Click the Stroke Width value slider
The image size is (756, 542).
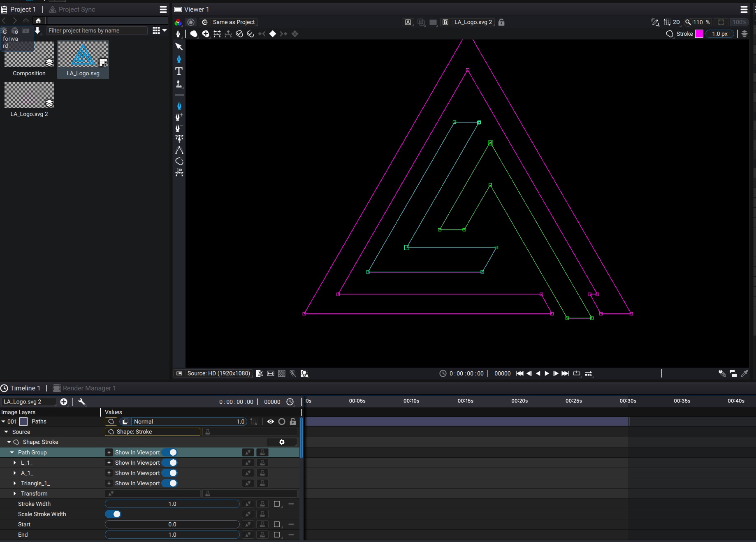coord(172,504)
